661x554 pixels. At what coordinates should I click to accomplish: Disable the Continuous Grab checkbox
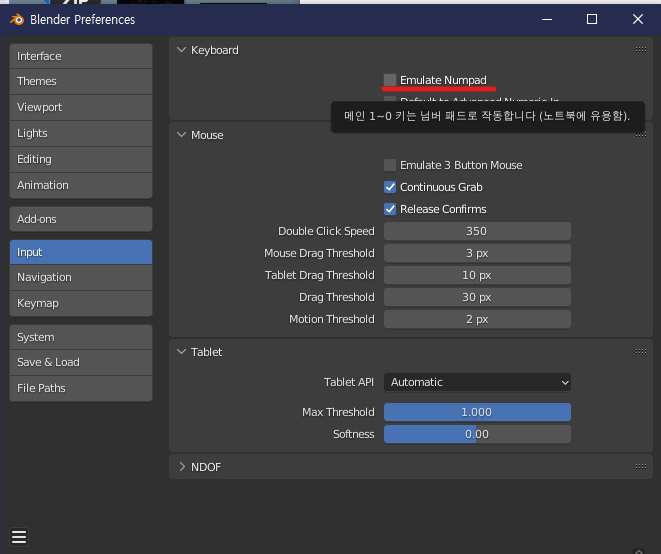(390, 187)
